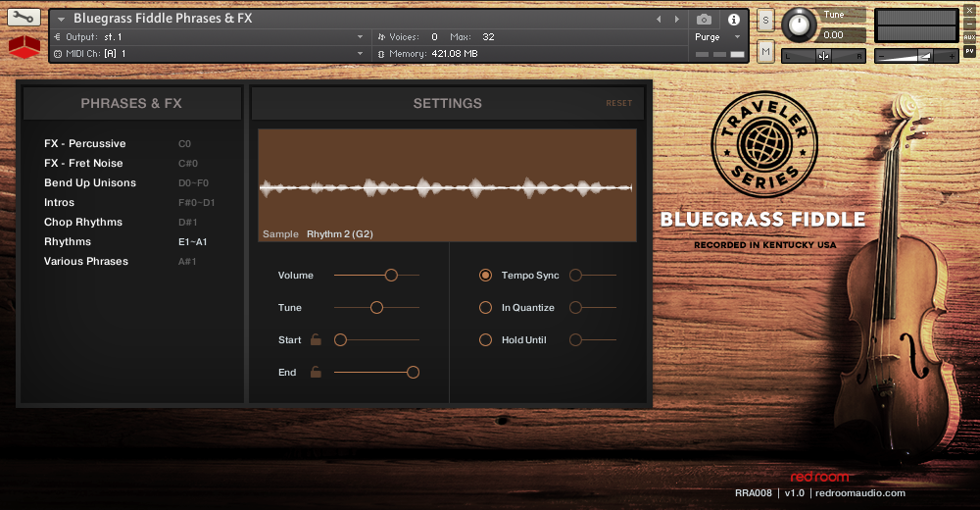The width and height of the screenshot is (980, 510).
Task: Solo the instrument with S button
Action: [x=765, y=21]
